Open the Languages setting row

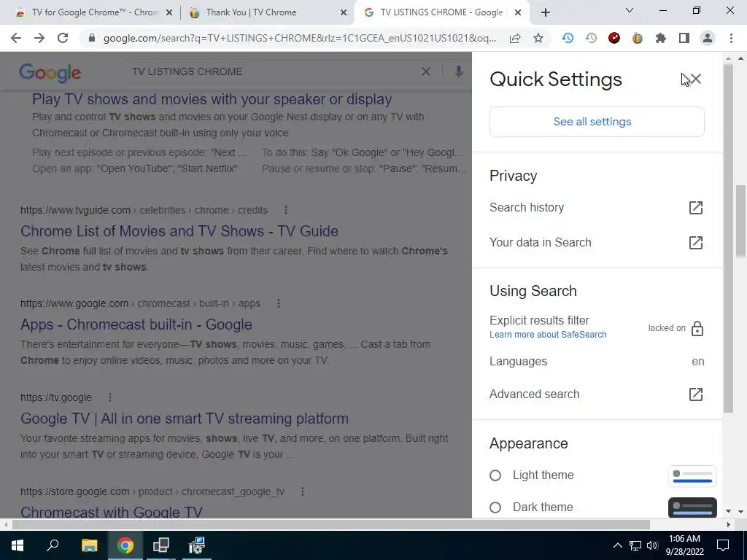click(x=597, y=362)
